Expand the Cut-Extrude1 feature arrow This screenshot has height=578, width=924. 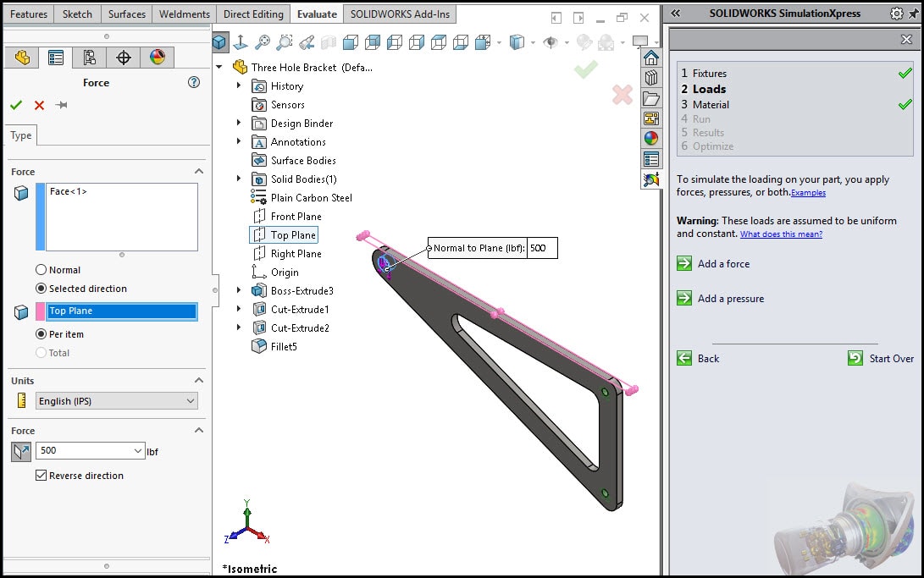[239, 308]
